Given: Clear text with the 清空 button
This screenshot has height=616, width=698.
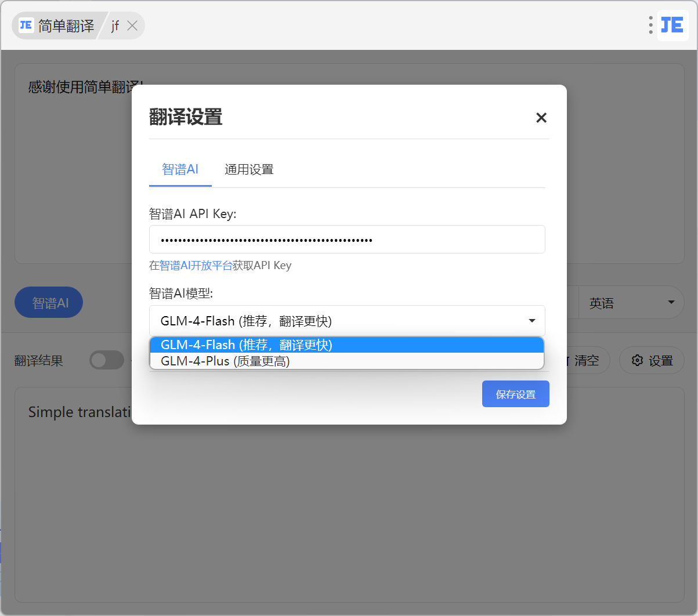Looking at the screenshot, I should point(586,361).
